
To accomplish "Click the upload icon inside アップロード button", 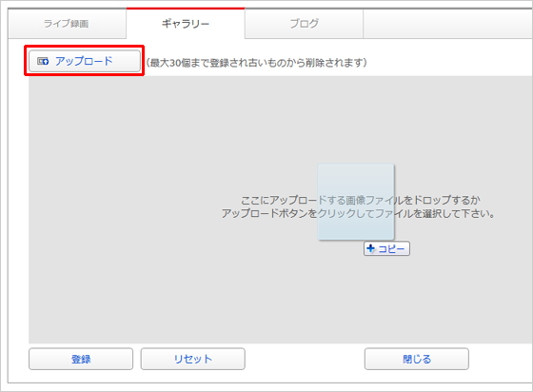I will [x=43, y=61].
